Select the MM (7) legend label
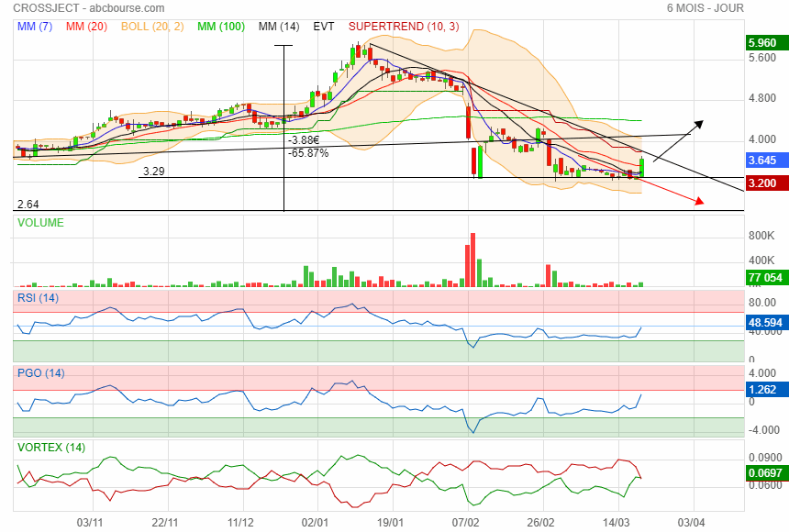The height and width of the screenshot is (532, 789). click(35, 27)
